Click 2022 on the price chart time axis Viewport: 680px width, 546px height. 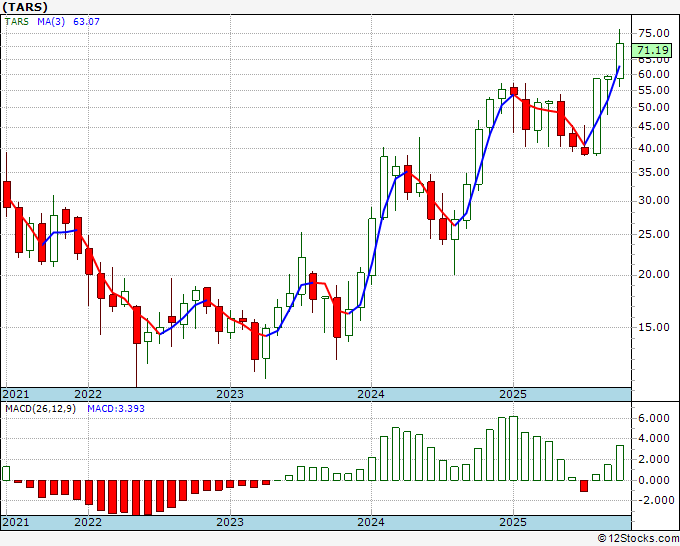[88, 394]
